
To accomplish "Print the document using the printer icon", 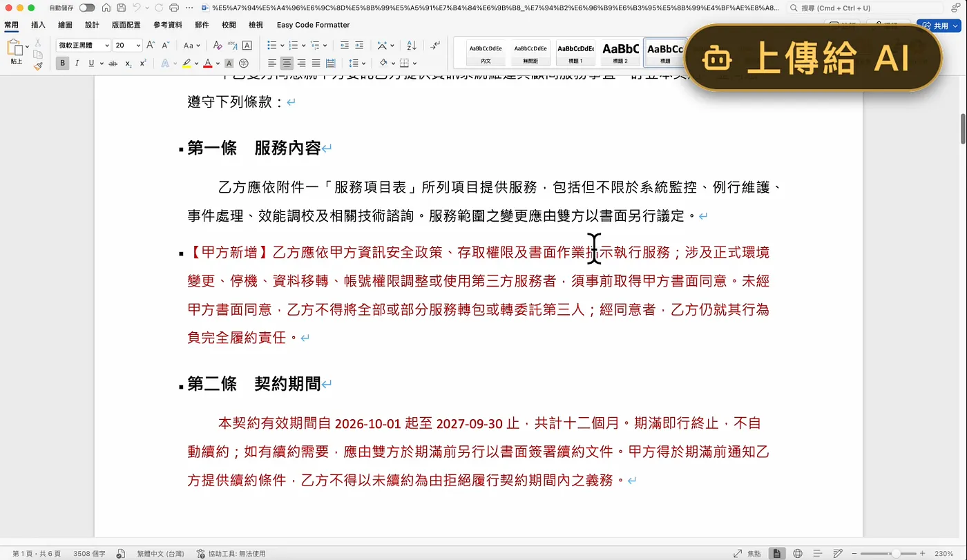I will point(173,8).
